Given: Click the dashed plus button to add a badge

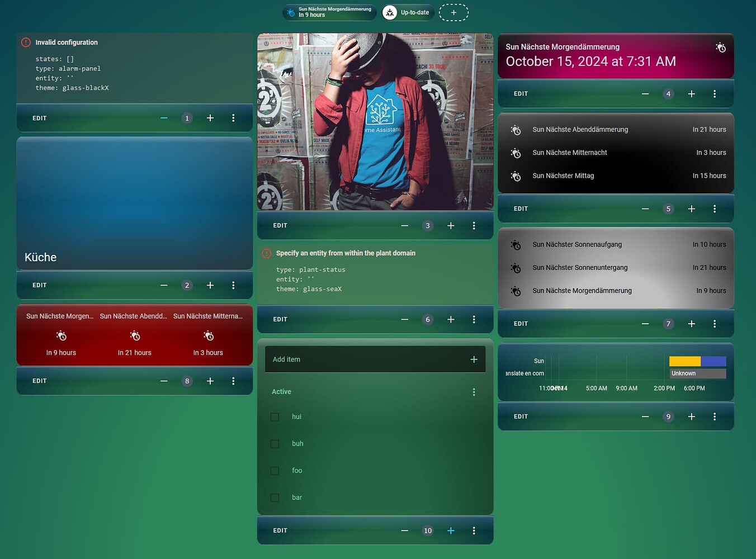Looking at the screenshot, I should tap(453, 12).
